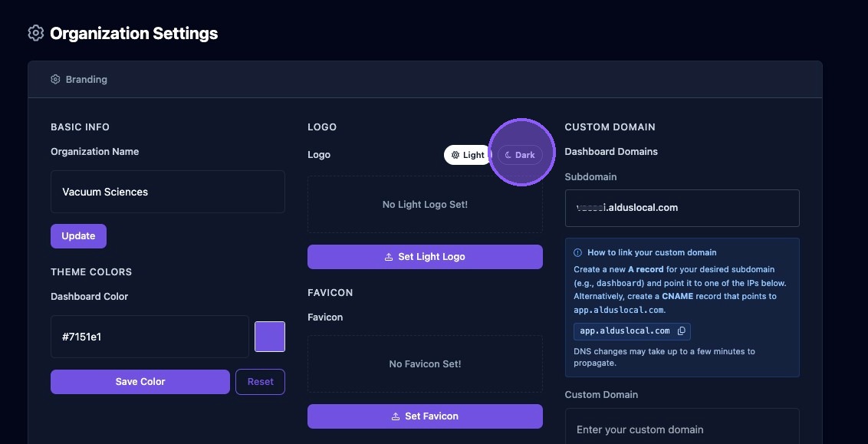Viewport: 868px width, 444px height.
Task: Click the Organization Settings heading
Action: 134,33
